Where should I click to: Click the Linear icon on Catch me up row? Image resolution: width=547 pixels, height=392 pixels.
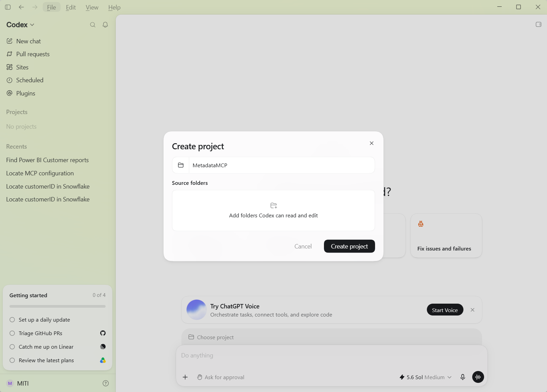103,347
